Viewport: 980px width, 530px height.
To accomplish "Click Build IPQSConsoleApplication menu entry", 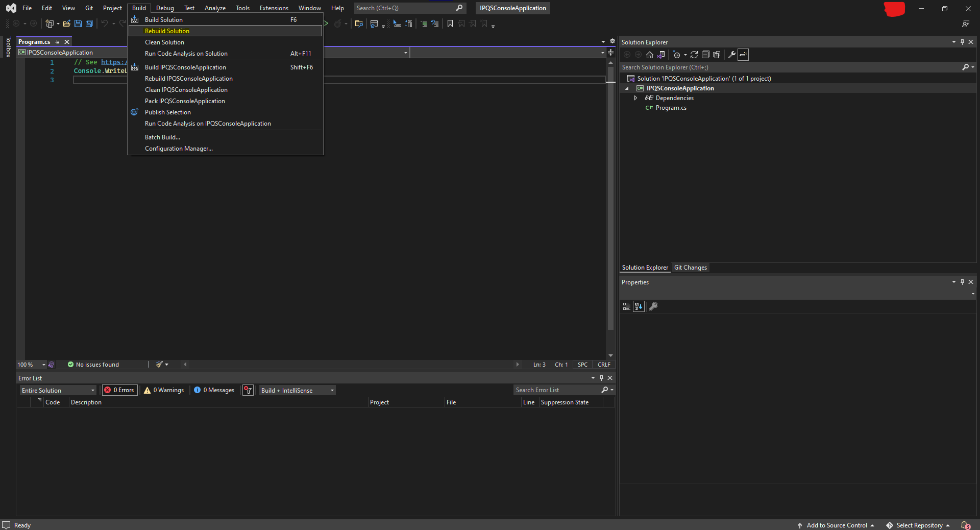I will 225,67.
